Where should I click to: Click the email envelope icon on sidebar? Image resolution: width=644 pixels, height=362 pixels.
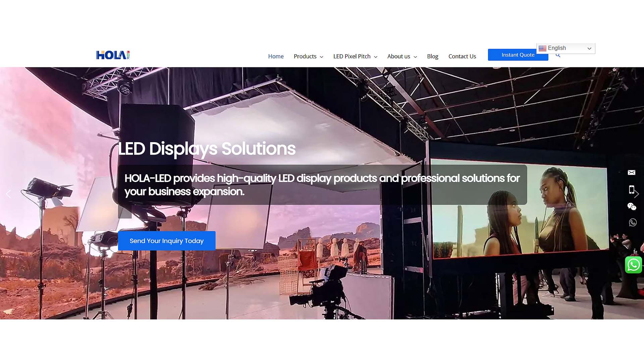(632, 173)
